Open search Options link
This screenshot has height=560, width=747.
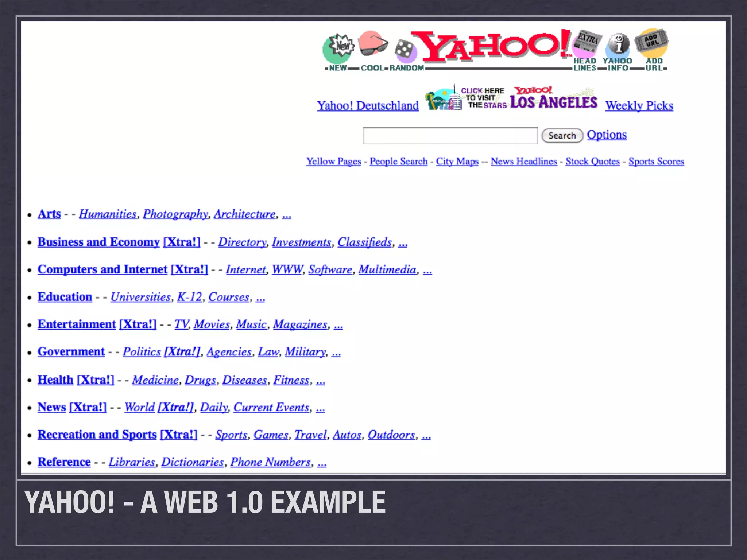[x=607, y=135]
